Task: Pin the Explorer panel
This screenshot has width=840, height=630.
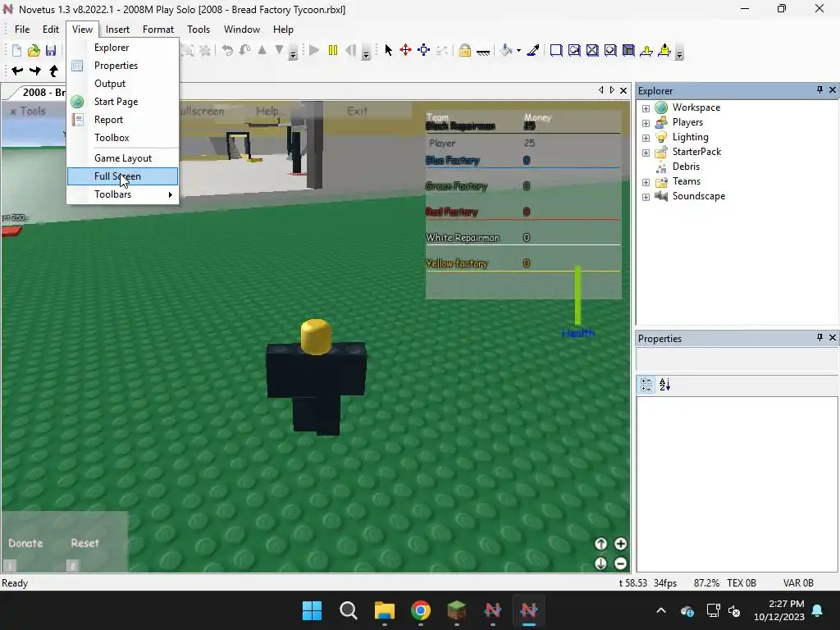Action: 819,90
